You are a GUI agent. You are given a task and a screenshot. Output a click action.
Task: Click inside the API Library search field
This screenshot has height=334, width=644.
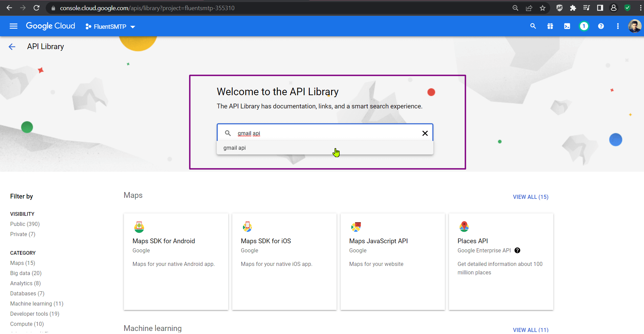tap(325, 133)
